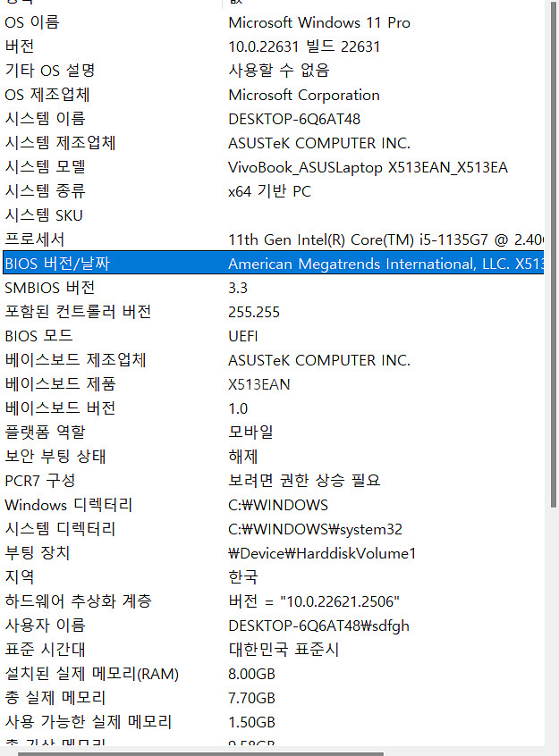This screenshot has height=756, width=559.
Task: Select the '버전' row label
Action: (20, 46)
